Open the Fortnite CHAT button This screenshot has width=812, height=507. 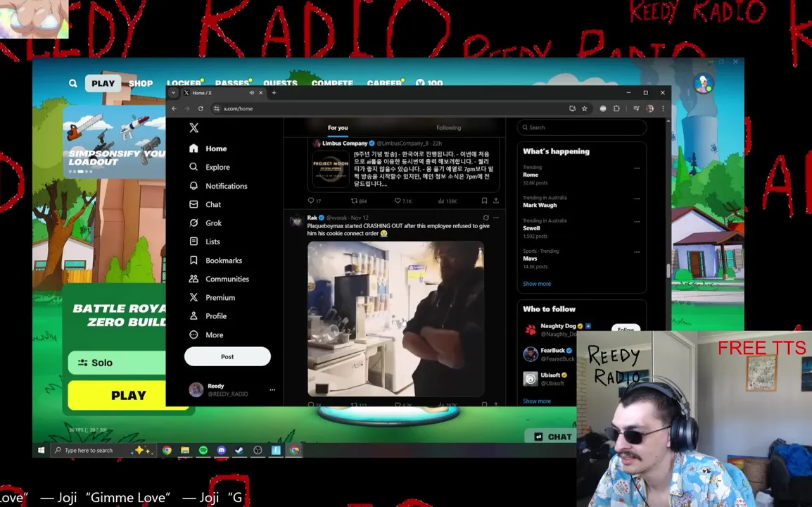click(552, 437)
